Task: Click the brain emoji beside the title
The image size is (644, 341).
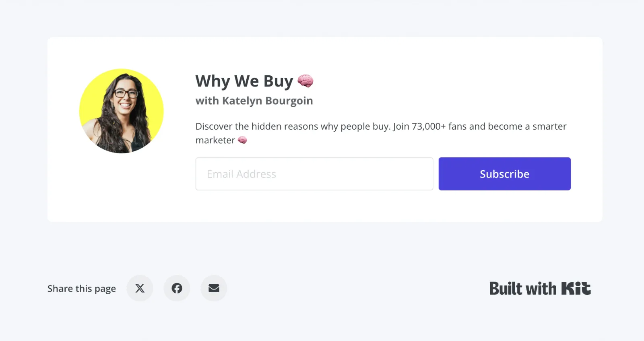Action: click(305, 81)
